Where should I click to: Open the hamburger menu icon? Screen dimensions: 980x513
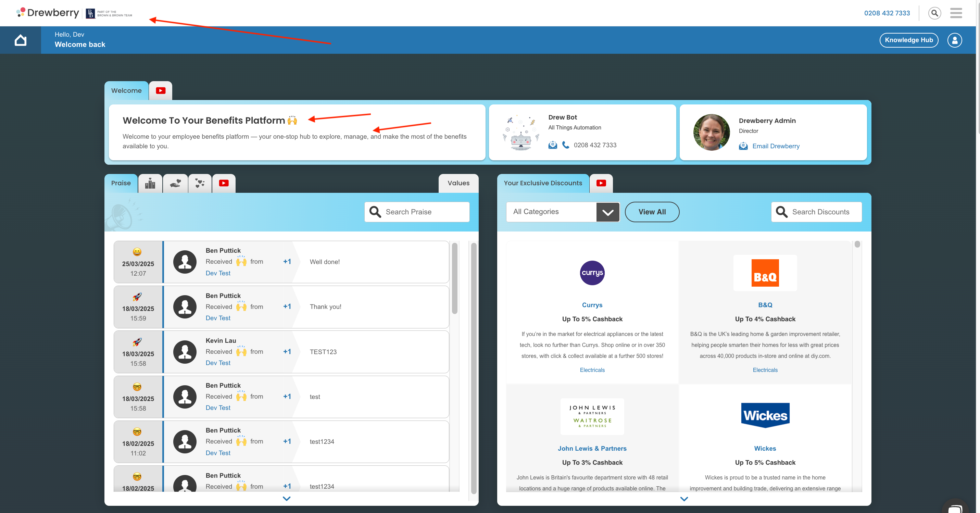click(956, 13)
